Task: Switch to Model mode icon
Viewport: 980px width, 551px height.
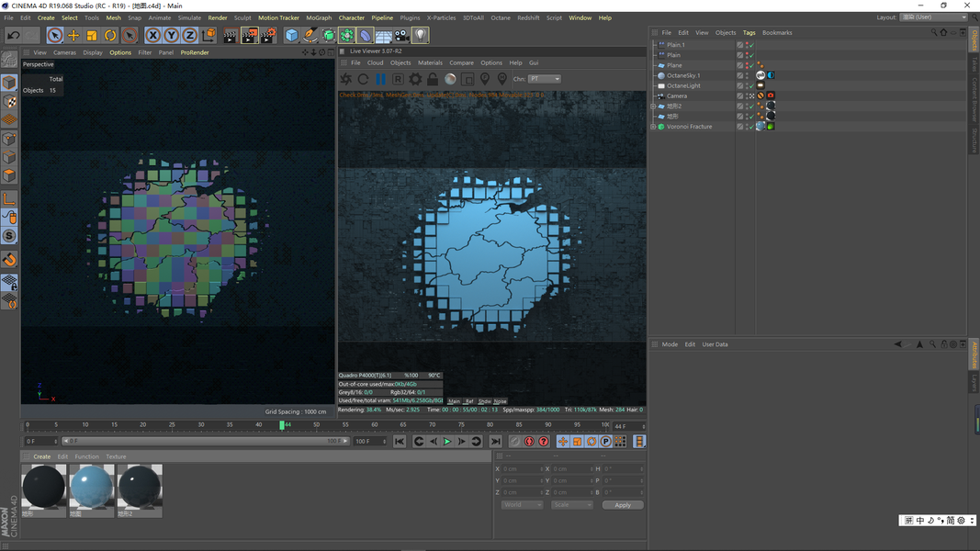Action: [9, 83]
